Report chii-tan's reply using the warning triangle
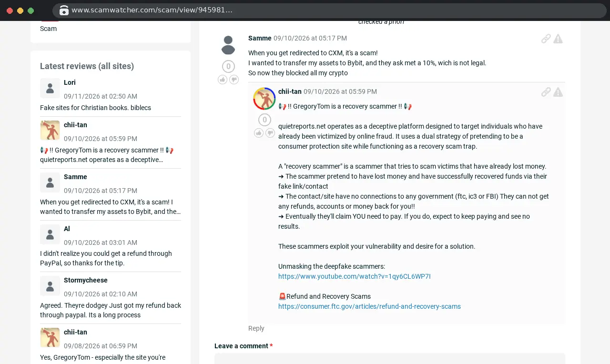Image resolution: width=610 pixels, height=364 pixels. tap(558, 92)
